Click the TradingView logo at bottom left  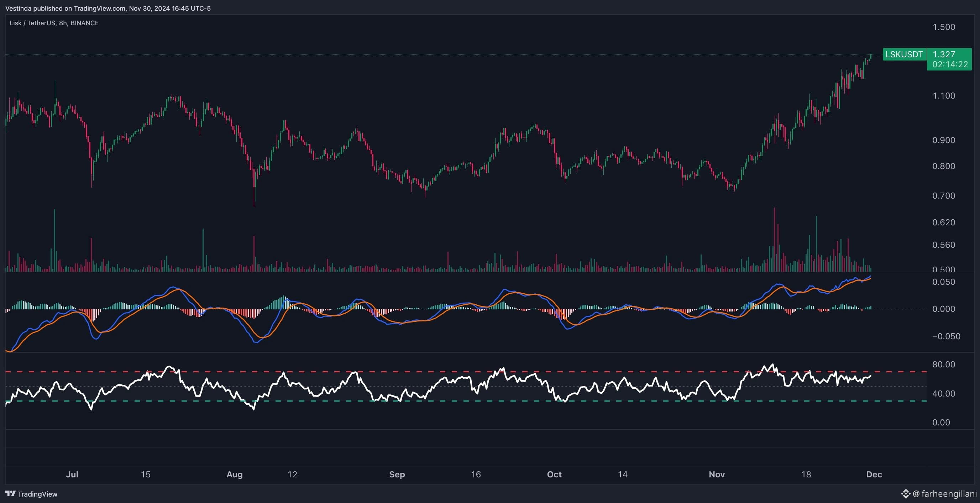click(x=32, y=494)
